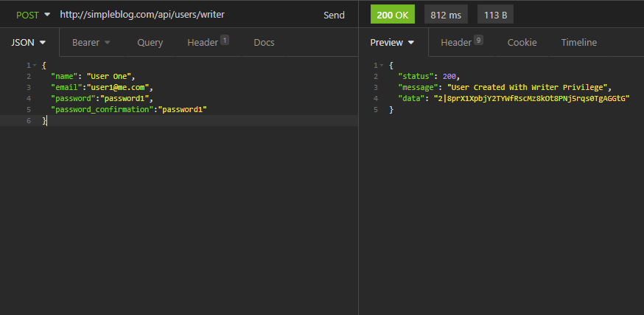Open the JSON body type dropdown
The height and width of the screenshot is (315, 644).
pyautogui.click(x=28, y=42)
